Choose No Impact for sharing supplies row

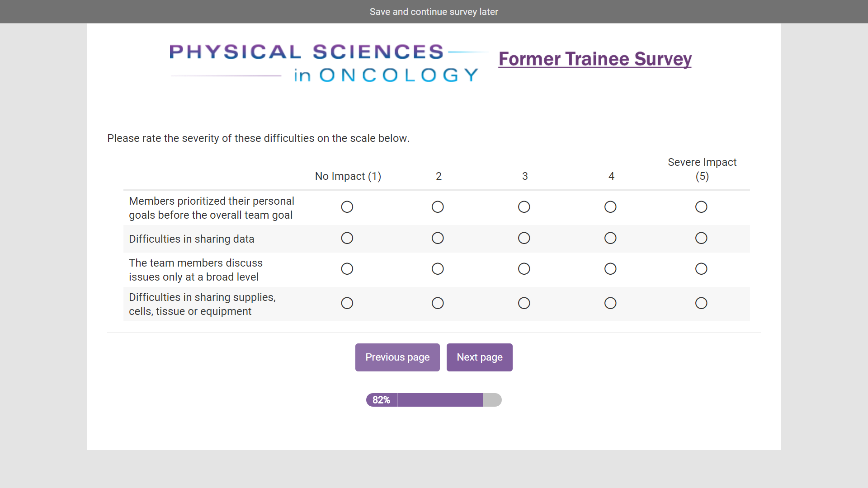pyautogui.click(x=347, y=303)
